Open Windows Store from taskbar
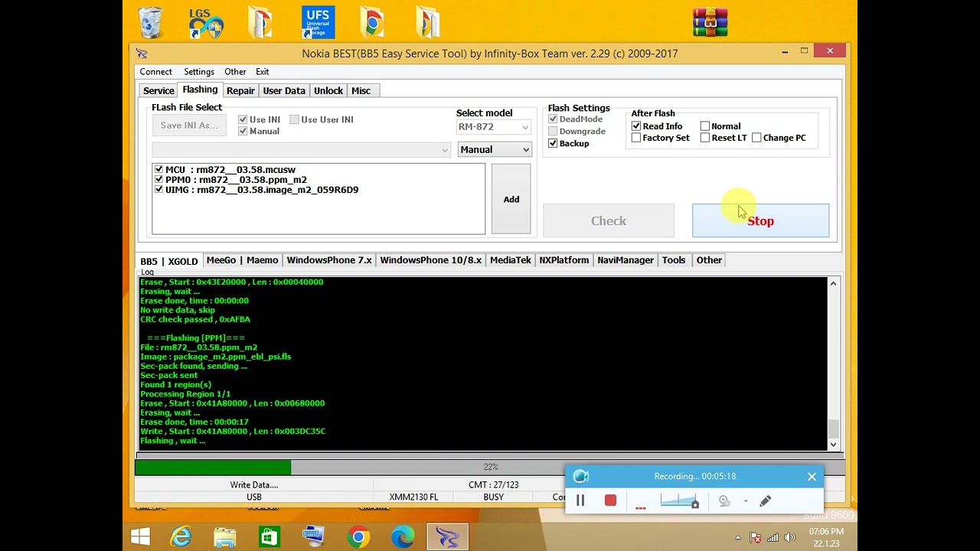This screenshot has width=980, height=551. (269, 537)
